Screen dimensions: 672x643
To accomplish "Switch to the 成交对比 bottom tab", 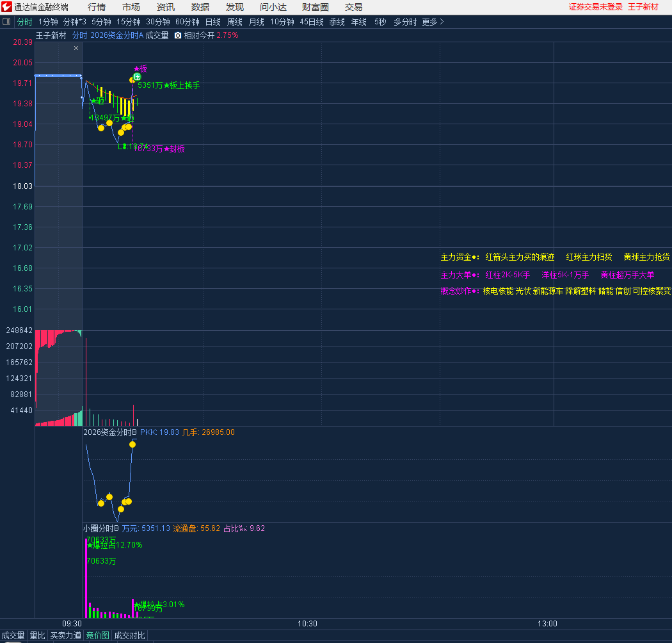I will (130, 636).
